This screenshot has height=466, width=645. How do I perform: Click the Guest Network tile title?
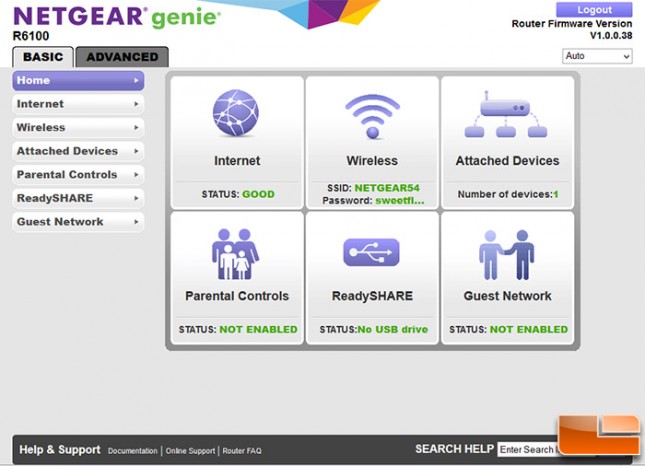tap(507, 296)
